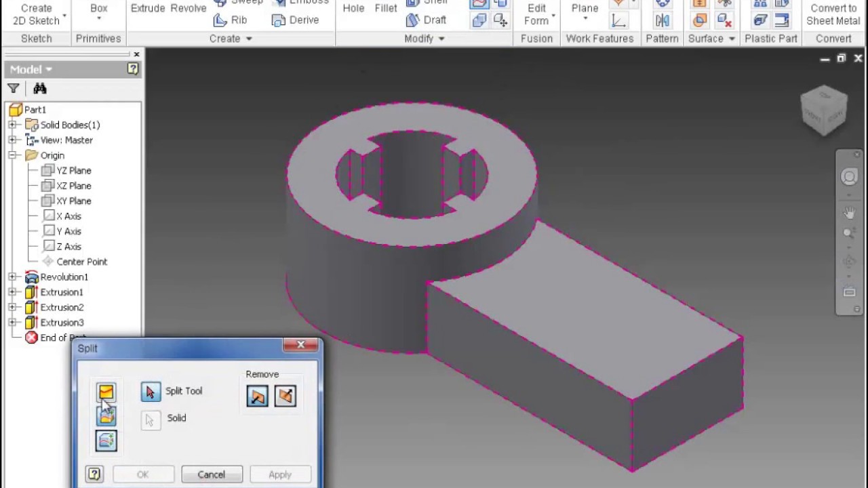
Task: Select Y Axis in browser
Action: tap(62, 231)
